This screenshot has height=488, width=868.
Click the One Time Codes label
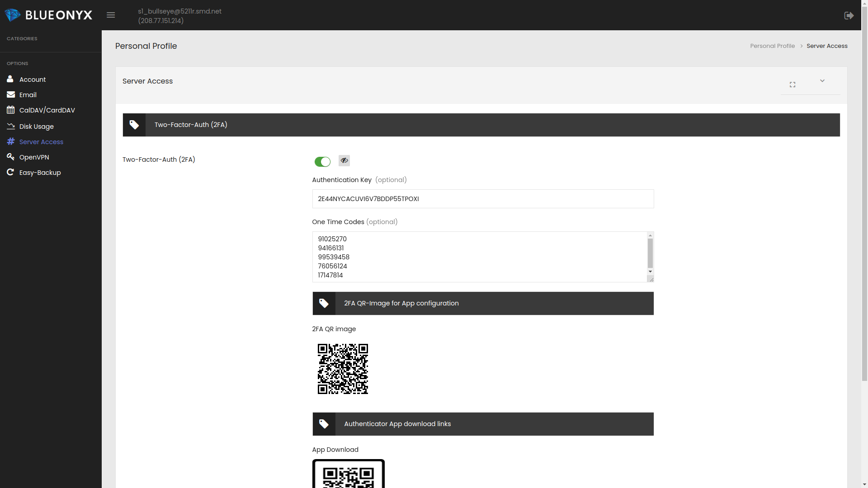pos(338,222)
